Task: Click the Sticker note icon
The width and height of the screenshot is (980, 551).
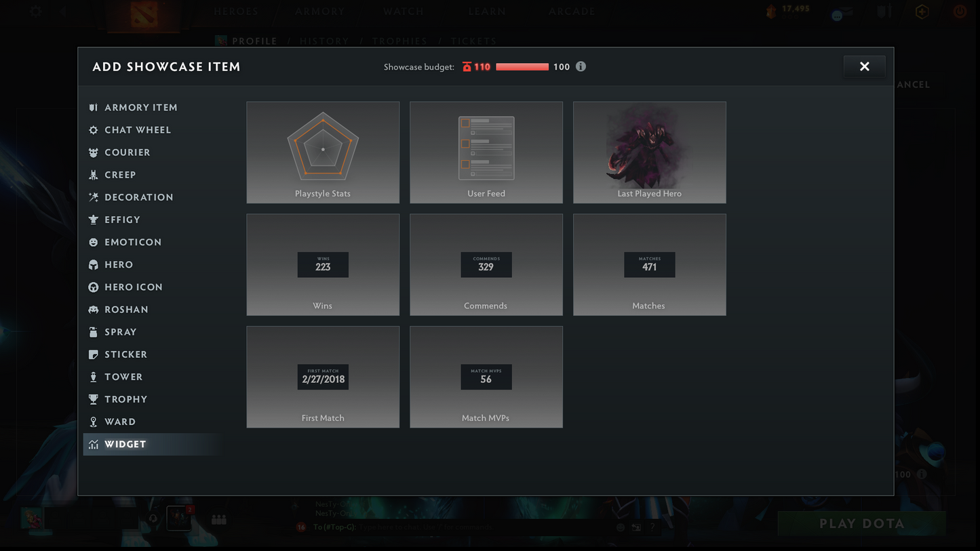Action: [94, 354]
